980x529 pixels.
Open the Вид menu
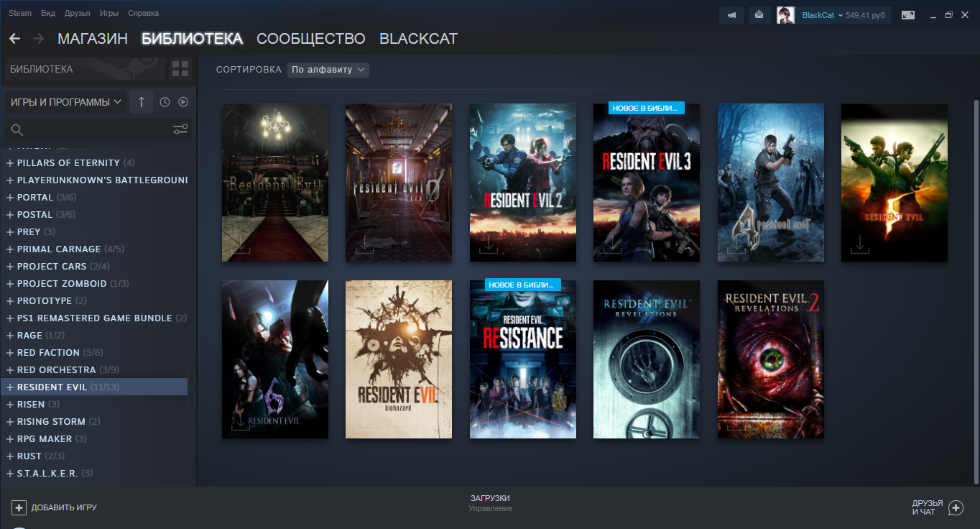[x=48, y=13]
